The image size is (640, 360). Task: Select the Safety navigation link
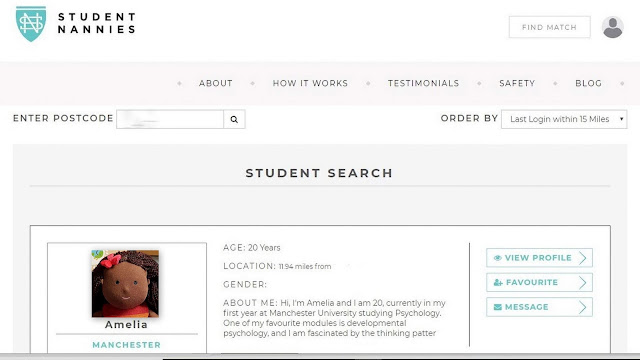[517, 83]
